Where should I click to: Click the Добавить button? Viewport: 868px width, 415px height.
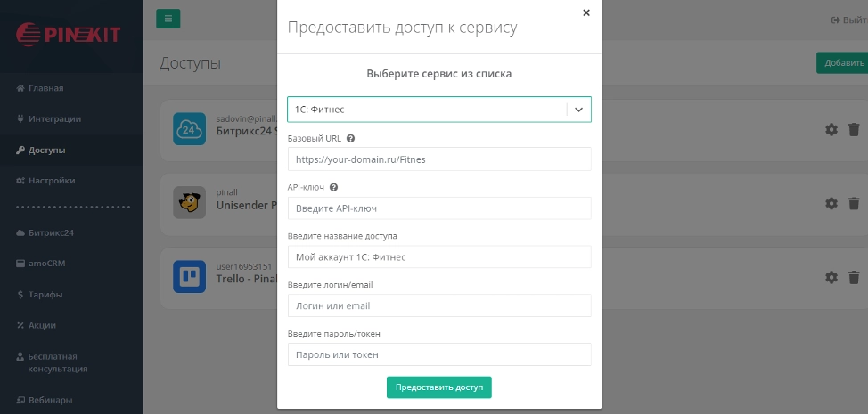(x=842, y=63)
